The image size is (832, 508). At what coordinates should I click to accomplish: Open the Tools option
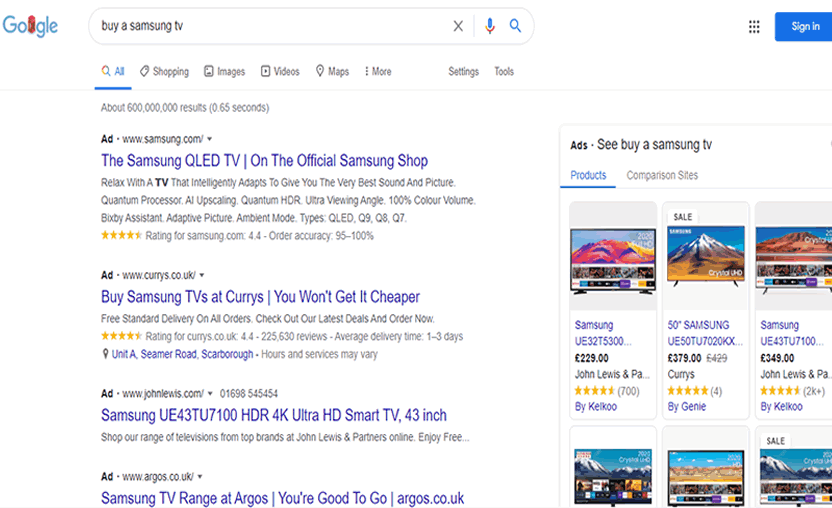pyautogui.click(x=504, y=71)
